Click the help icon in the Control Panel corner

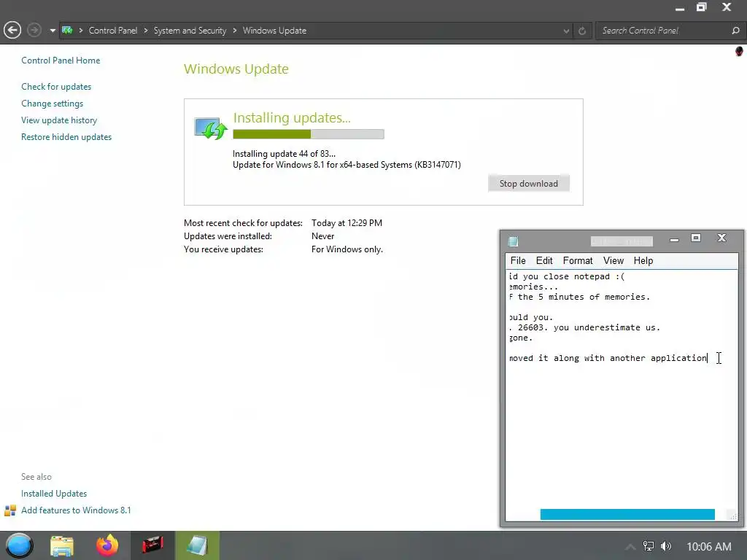(739, 51)
